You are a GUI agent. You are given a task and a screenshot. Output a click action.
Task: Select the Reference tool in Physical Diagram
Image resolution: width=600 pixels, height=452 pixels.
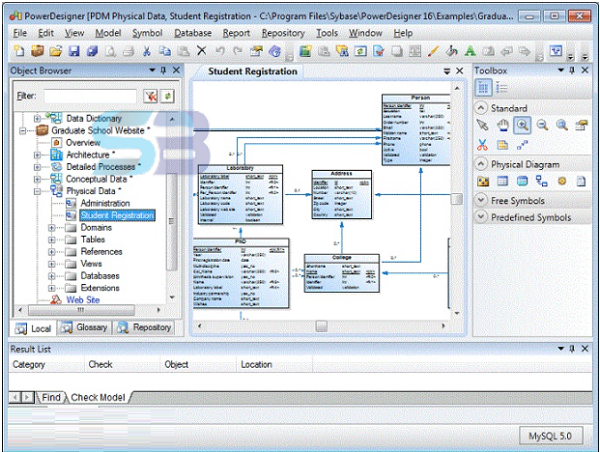(542, 181)
